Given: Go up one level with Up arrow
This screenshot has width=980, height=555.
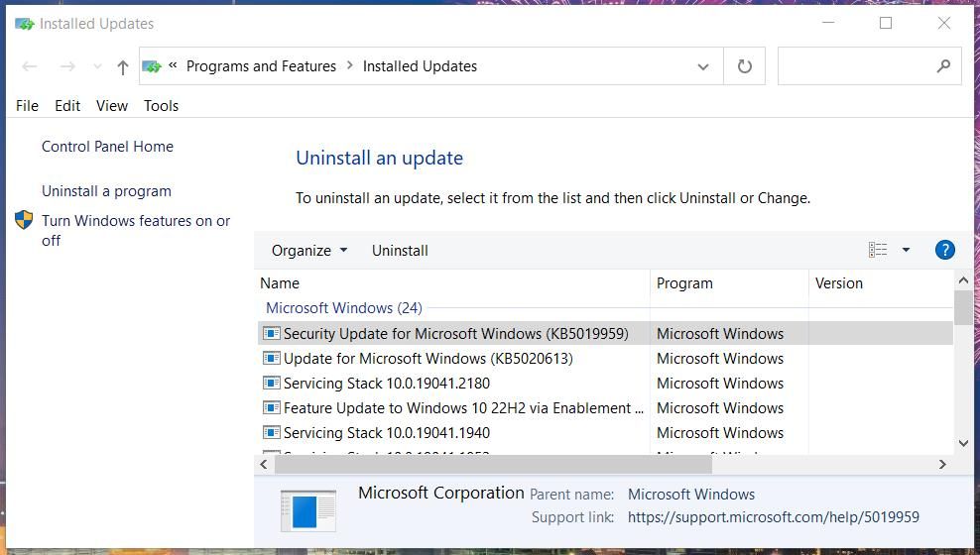Looking at the screenshot, I should pyautogui.click(x=123, y=66).
